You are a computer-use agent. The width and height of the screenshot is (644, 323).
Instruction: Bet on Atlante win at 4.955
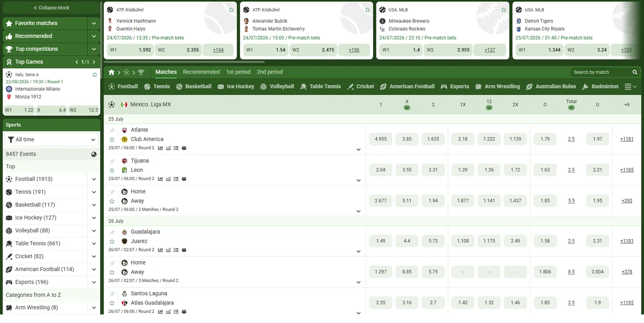pos(381,139)
